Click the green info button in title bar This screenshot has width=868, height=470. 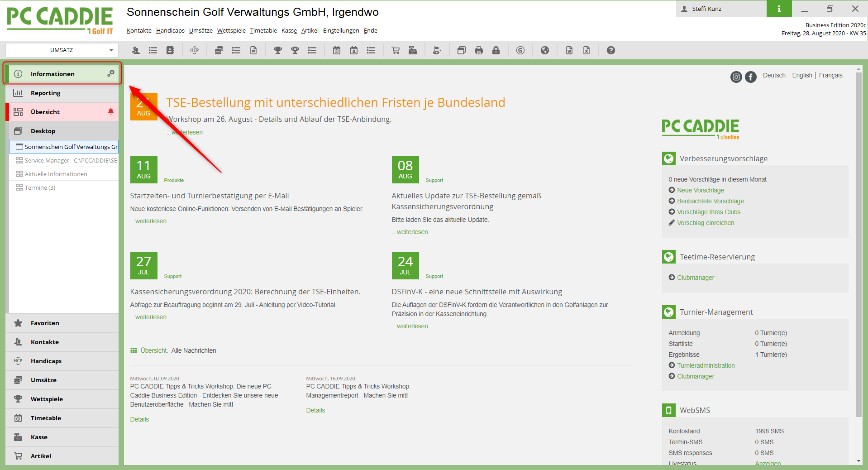click(779, 9)
